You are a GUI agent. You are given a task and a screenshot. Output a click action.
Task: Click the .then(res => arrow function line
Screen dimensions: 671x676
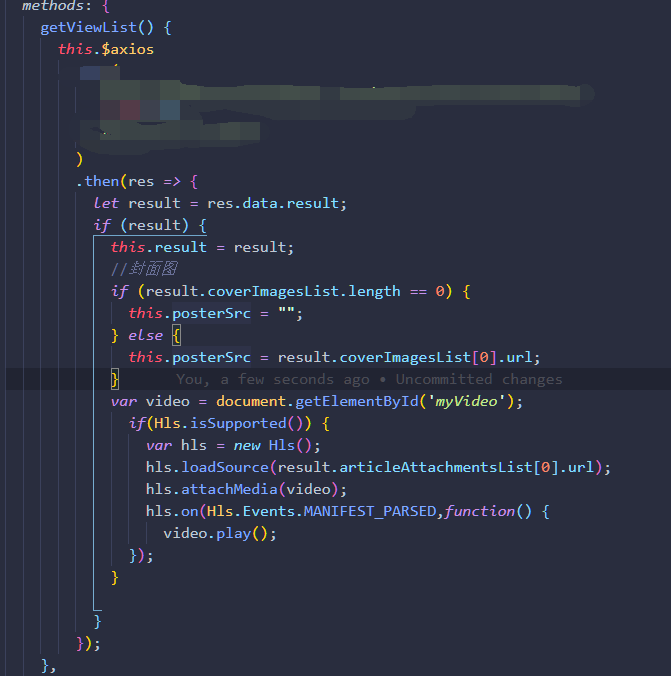[137, 182]
